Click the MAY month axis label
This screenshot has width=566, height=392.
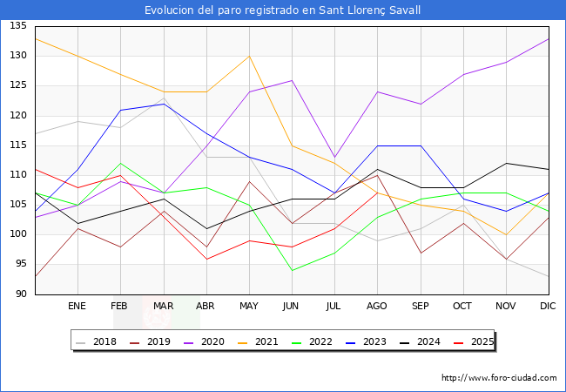249,306
